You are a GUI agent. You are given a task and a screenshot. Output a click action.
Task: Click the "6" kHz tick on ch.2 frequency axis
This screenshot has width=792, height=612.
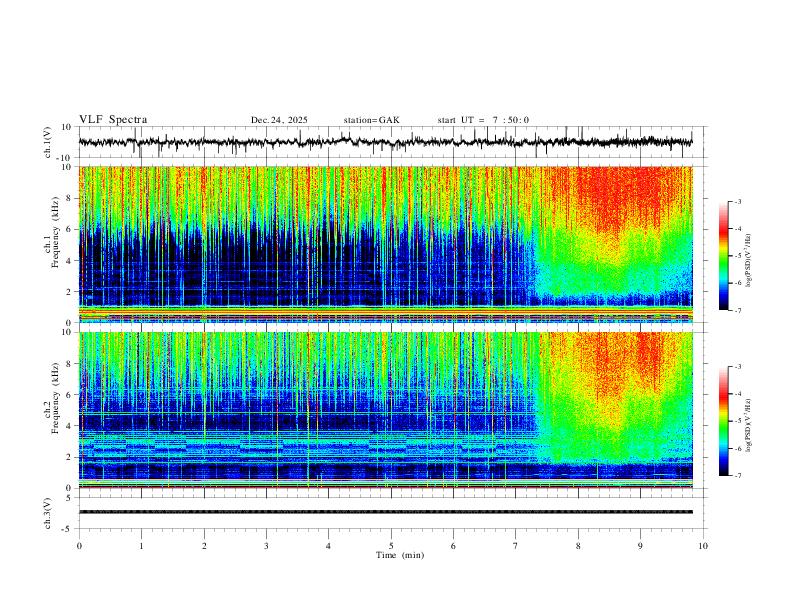[x=69, y=395]
